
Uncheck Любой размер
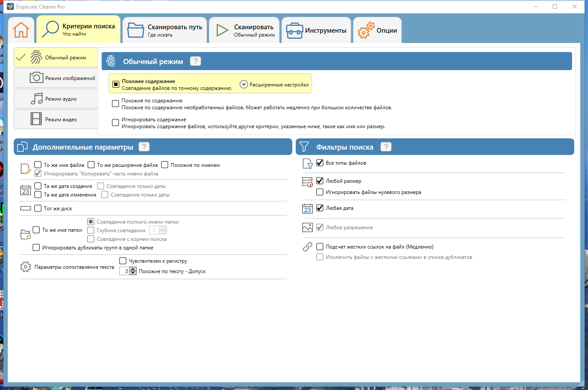pos(320,181)
